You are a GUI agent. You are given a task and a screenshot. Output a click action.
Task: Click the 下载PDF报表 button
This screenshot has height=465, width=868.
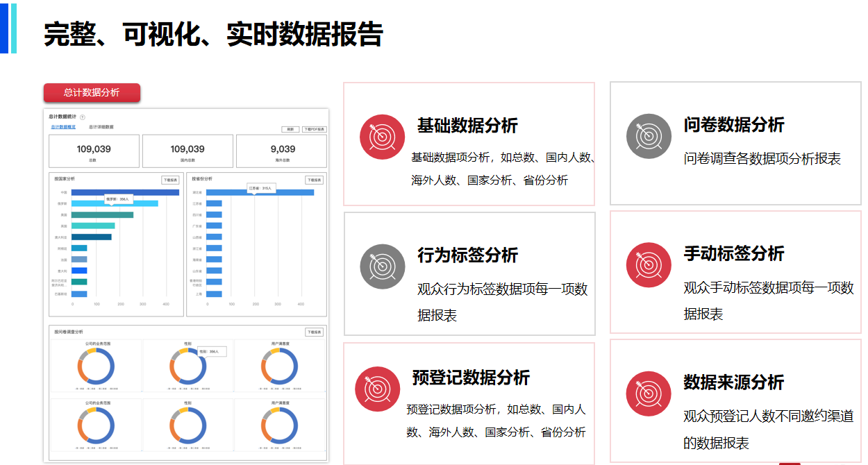coord(313,129)
